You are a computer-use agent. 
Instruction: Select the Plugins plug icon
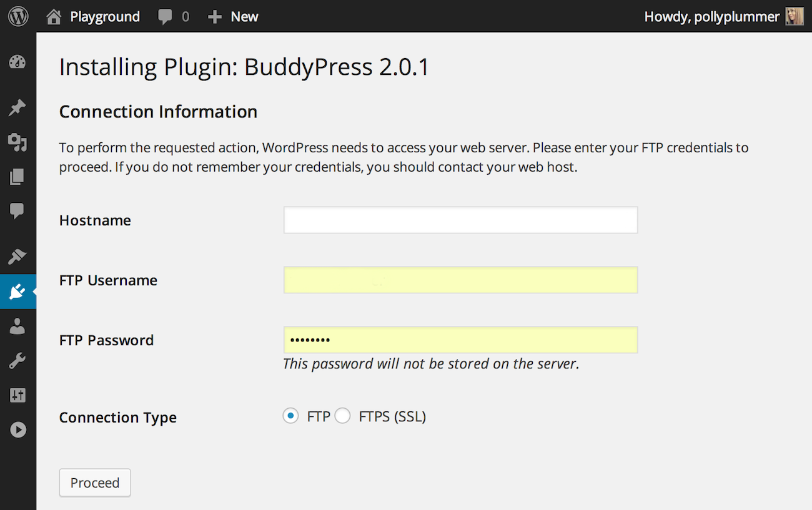pos(17,291)
